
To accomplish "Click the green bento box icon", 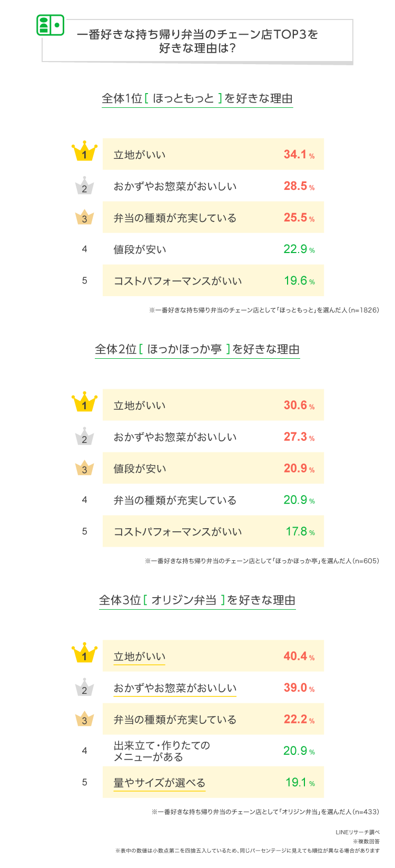I will point(50,25).
